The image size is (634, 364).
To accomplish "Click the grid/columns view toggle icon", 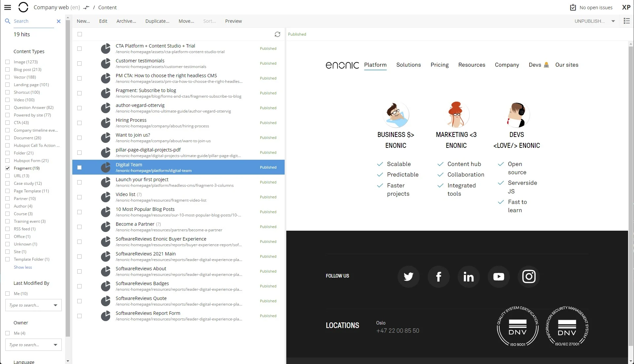I will (627, 21).
